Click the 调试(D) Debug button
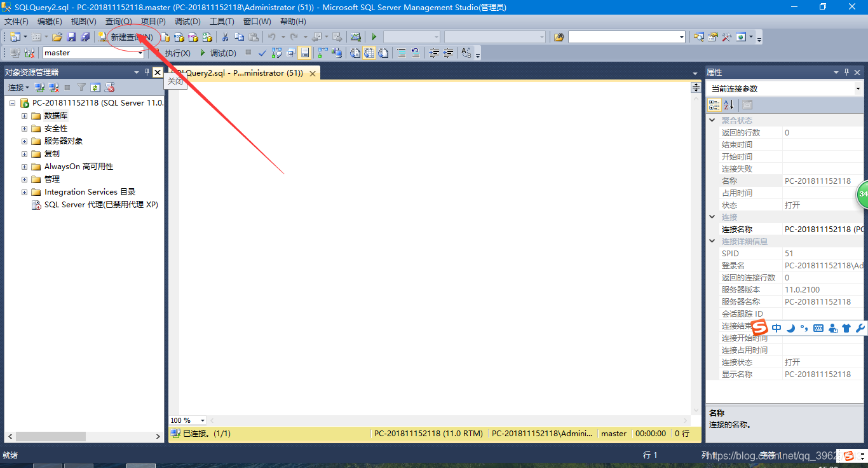This screenshot has width=868, height=468. [x=219, y=53]
